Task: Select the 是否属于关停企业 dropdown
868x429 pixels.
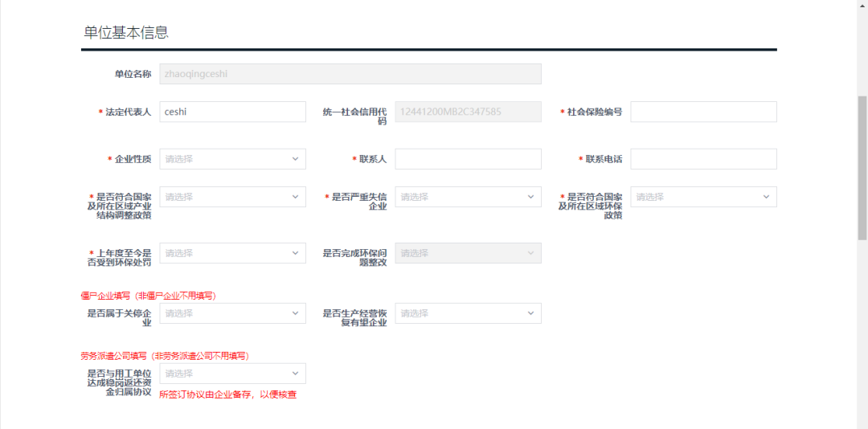Action: [232, 313]
